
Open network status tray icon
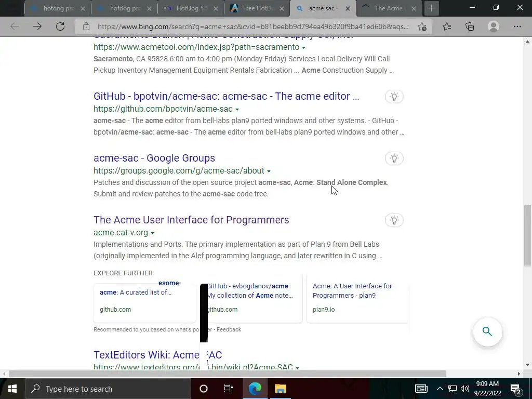tap(453, 389)
